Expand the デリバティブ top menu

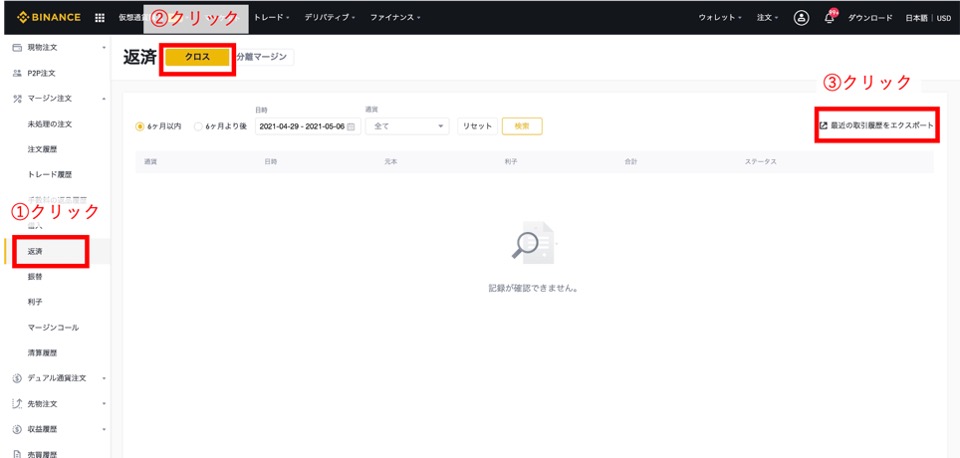[x=330, y=18]
